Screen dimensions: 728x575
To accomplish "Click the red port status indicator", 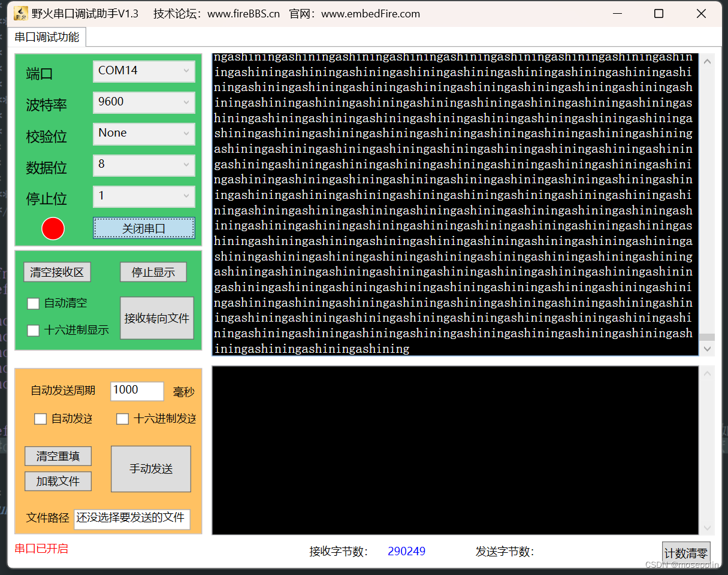I will tap(53, 228).
